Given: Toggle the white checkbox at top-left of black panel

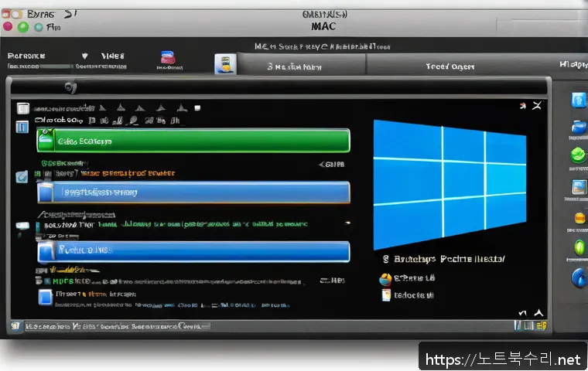Looking at the screenshot, I should tap(22, 108).
